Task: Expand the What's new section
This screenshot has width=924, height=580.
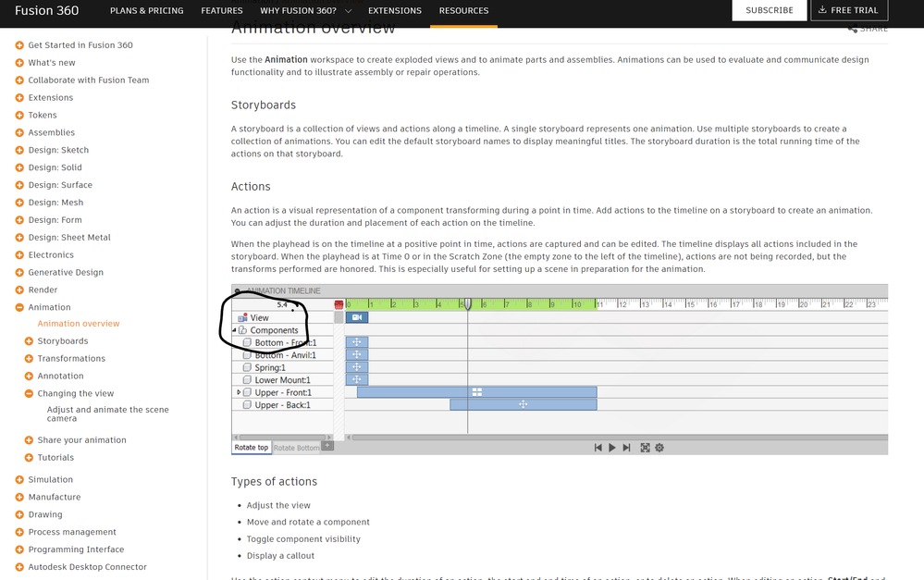Action: tap(19, 63)
